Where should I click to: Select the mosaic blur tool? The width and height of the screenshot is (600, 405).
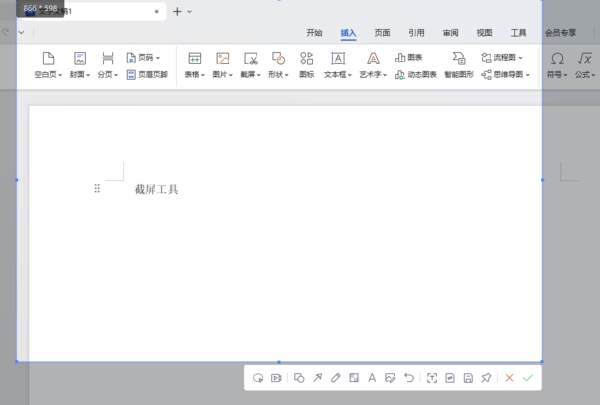click(x=354, y=378)
